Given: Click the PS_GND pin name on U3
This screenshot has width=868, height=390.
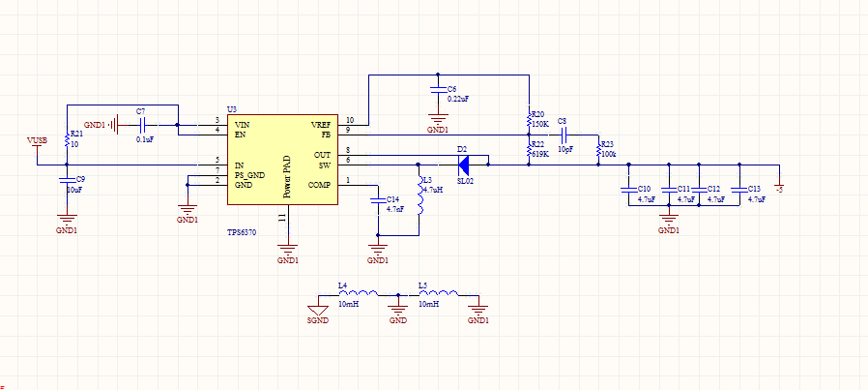Looking at the screenshot, I should [249, 175].
